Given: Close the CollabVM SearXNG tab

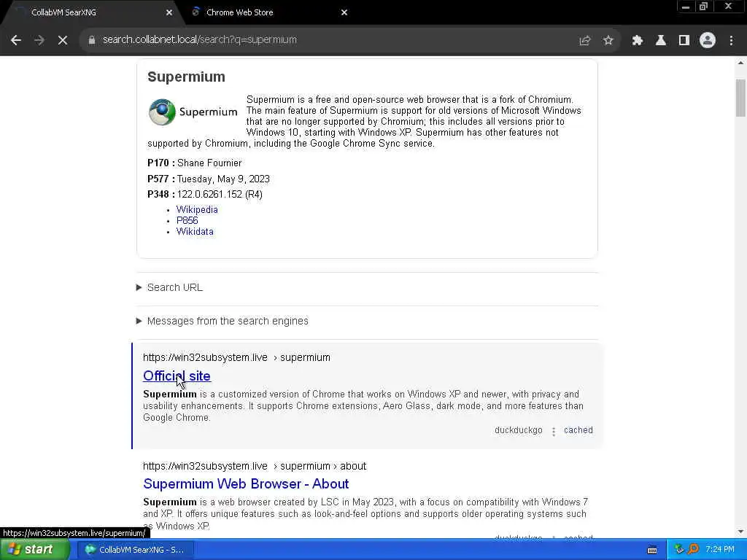Looking at the screenshot, I should pyautogui.click(x=169, y=12).
